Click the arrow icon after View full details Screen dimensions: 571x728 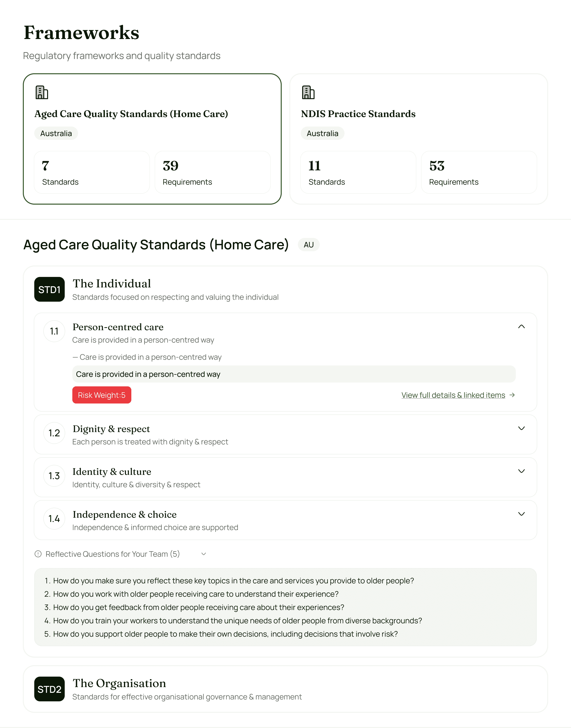tap(512, 395)
